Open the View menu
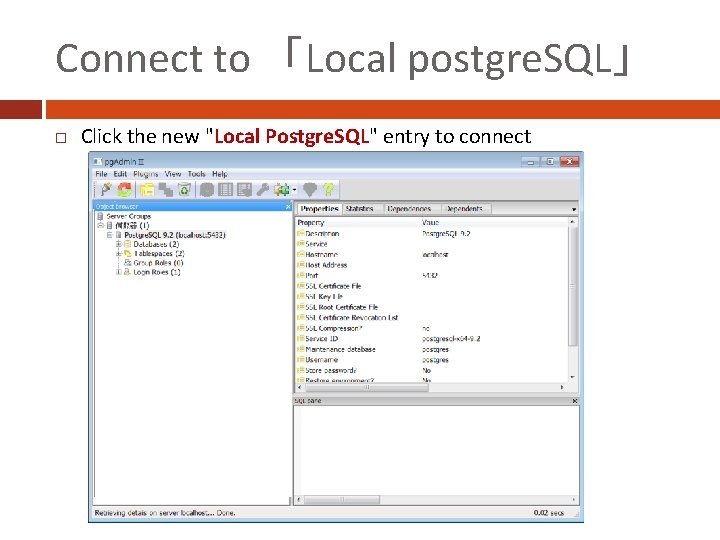 pos(173,174)
